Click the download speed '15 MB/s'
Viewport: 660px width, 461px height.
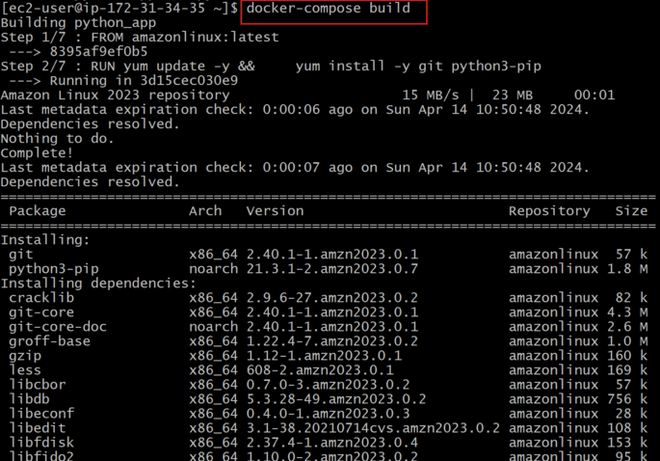pos(430,95)
